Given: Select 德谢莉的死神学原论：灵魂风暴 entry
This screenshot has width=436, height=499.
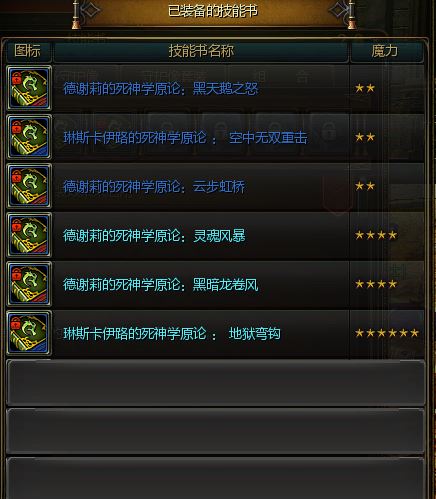Looking at the screenshot, I should click(154, 236).
